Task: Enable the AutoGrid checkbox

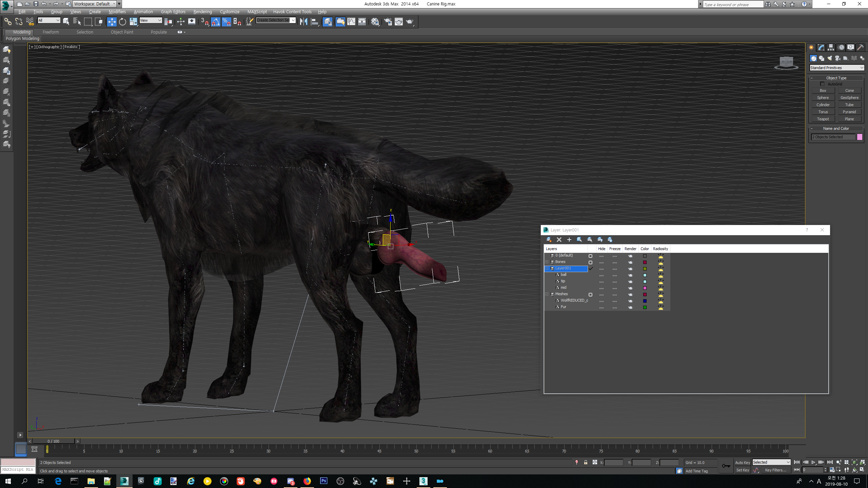Action: (822, 84)
